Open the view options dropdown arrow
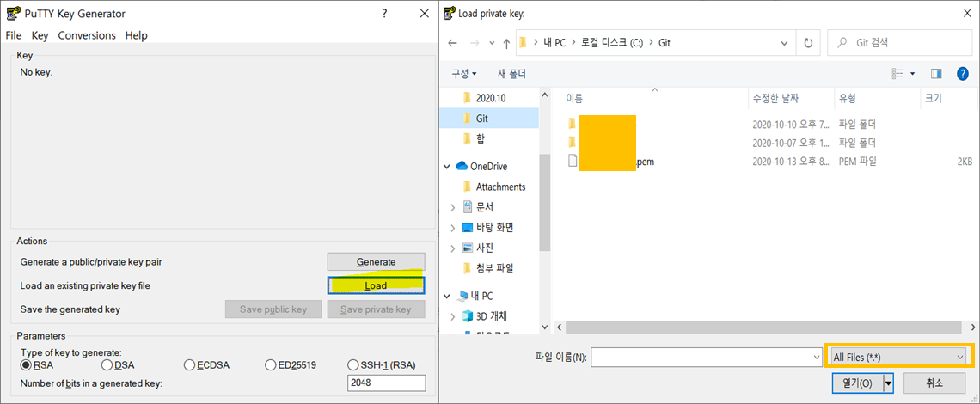This screenshot has height=404, width=980. click(912, 74)
